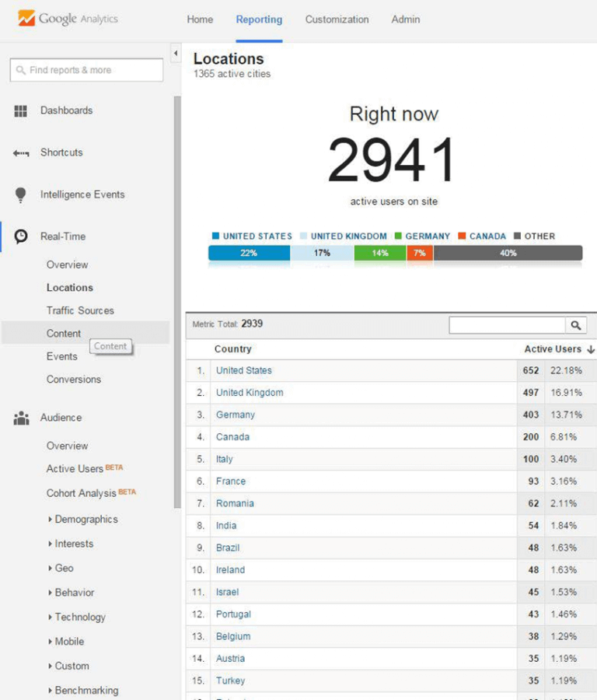Open Shortcuts in the sidebar
This screenshot has height=700, width=597.
pos(61,152)
